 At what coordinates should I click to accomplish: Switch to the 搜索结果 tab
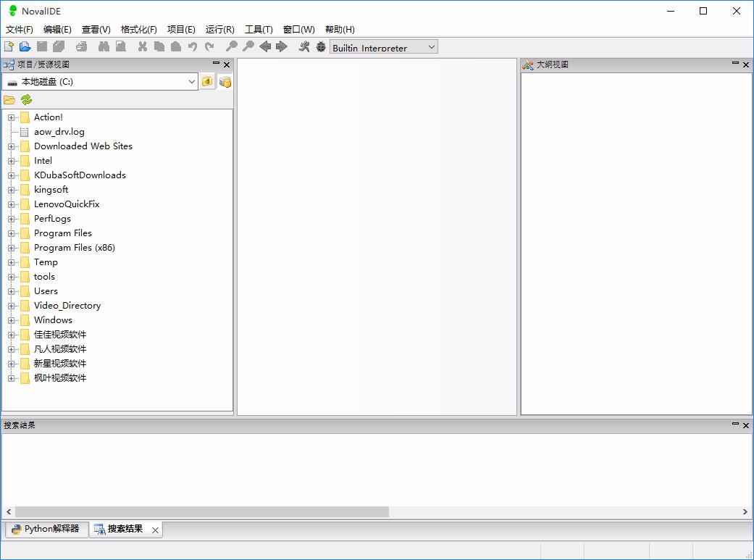click(125, 529)
